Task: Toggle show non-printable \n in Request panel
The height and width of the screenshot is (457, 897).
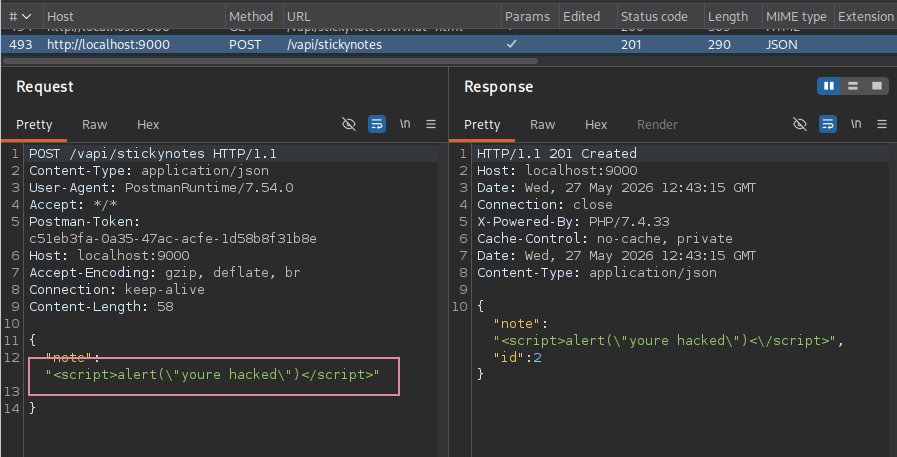Action: click(x=405, y=124)
